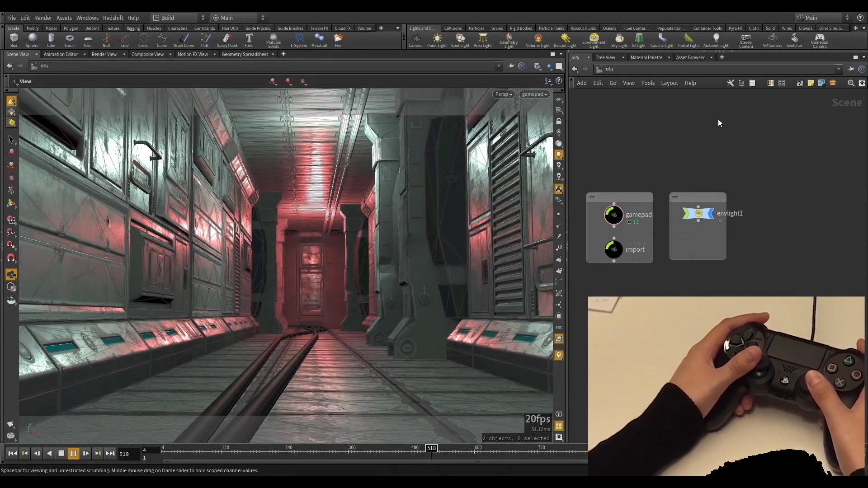Viewport: 868px width, 488px height.
Task: Create a Metaball from the Create shelf
Action: point(319,41)
